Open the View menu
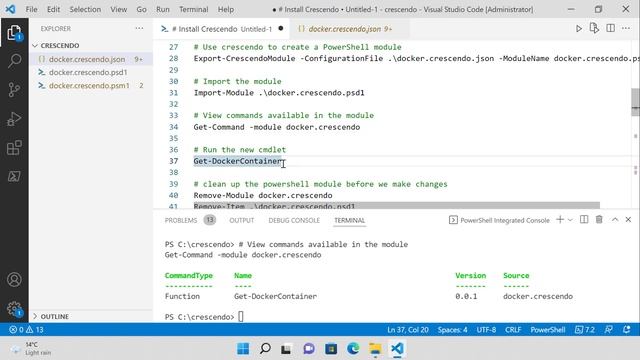The height and width of the screenshot is (360, 640). pyautogui.click(x=118, y=9)
